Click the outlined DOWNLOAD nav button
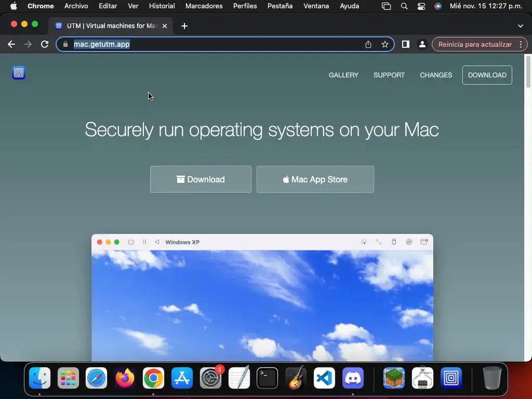Viewport: 532px width, 399px height. click(x=487, y=75)
